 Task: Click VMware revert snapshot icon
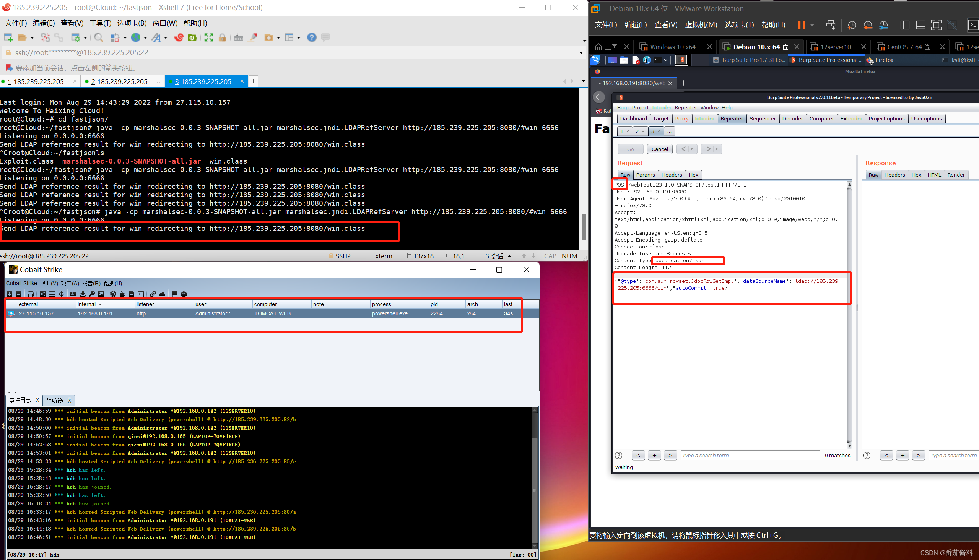tap(868, 25)
